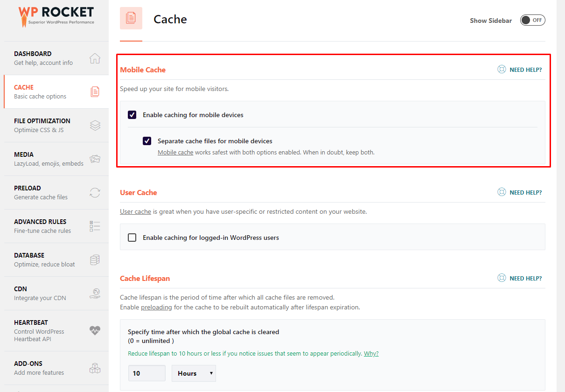This screenshot has height=392, width=565.
Task: Open the Preload section
Action: [x=56, y=193]
